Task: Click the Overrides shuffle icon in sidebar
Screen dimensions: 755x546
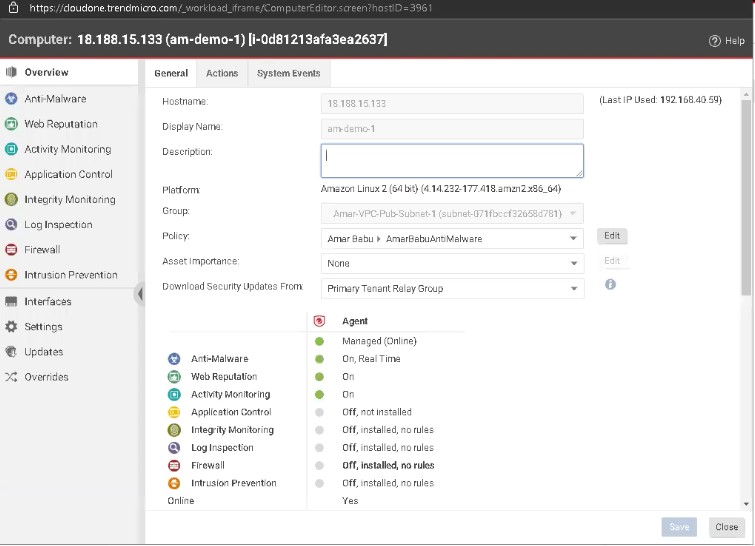Action: click(x=11, y=377)
